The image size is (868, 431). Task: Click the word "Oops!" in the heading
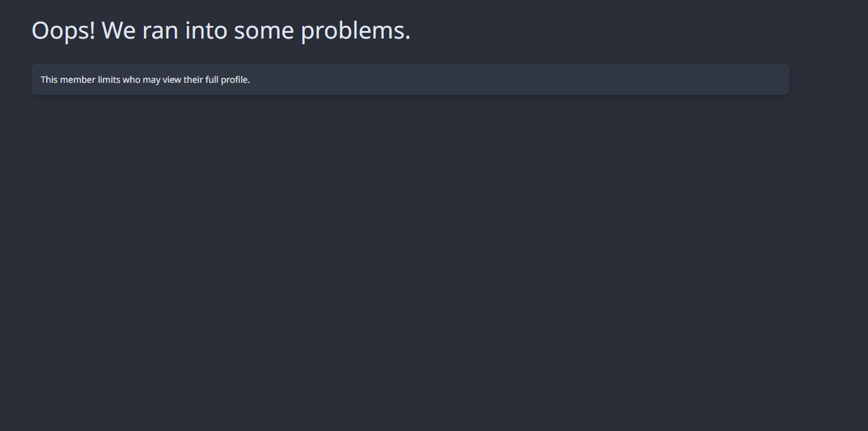[64, 30]
